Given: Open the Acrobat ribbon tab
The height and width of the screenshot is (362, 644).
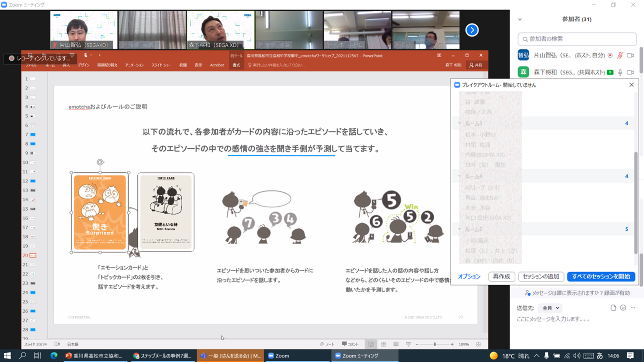Looking at the screenshot, I should click(217, 65).
